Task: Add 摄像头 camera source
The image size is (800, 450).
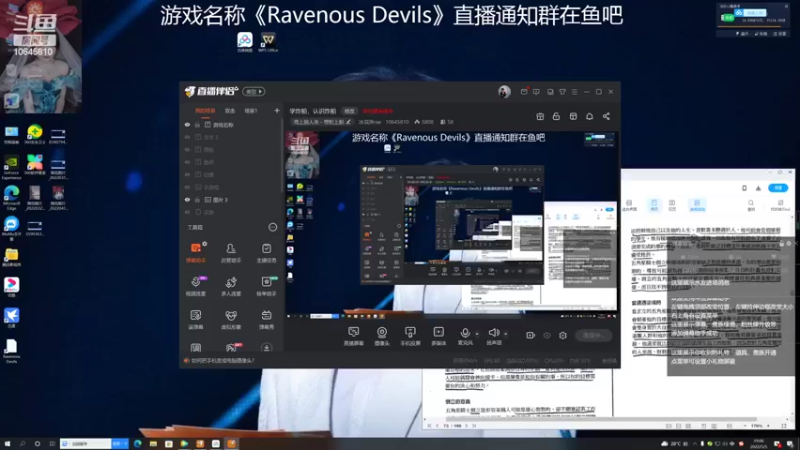Action: click(x=382, y=336)
